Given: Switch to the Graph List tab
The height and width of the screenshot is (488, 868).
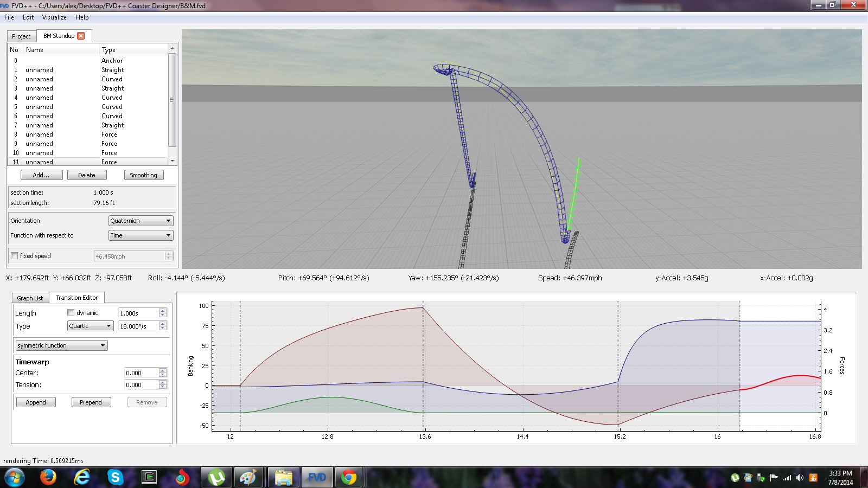Looking at the screenshot, I should [x=30, y=298].
